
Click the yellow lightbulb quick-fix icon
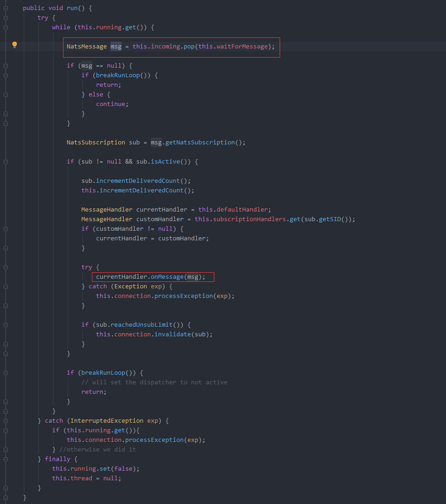[x=15, y=45]
